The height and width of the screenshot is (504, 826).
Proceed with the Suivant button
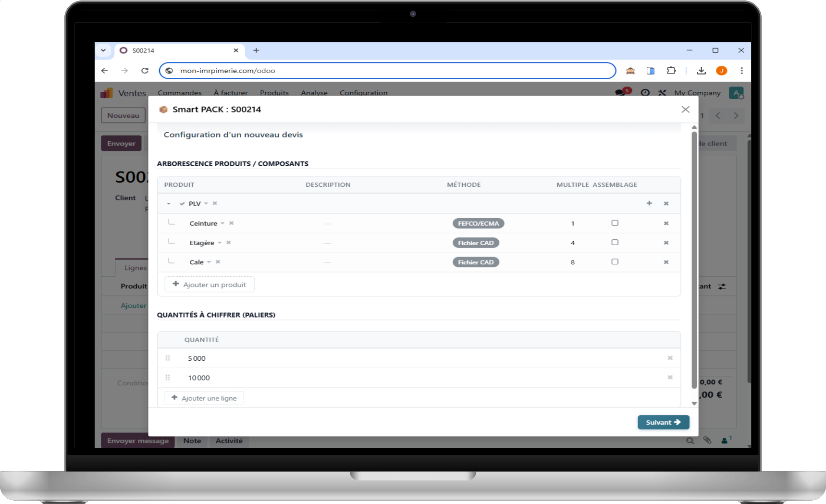[x=663, y=422]
